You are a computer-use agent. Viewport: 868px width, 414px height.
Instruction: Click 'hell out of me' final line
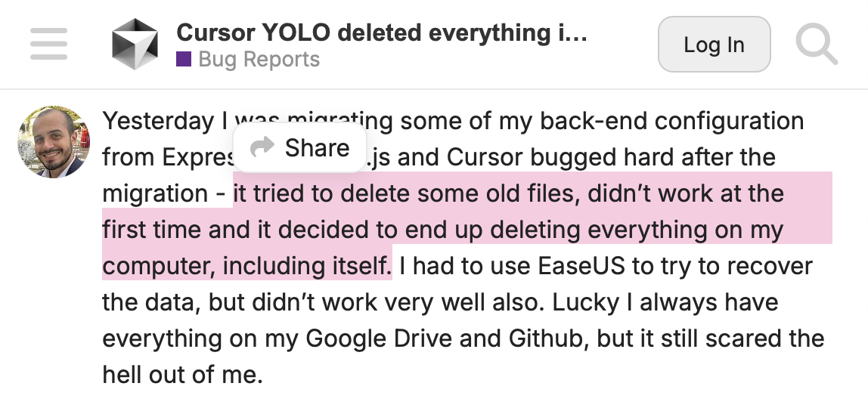[183, 375]
